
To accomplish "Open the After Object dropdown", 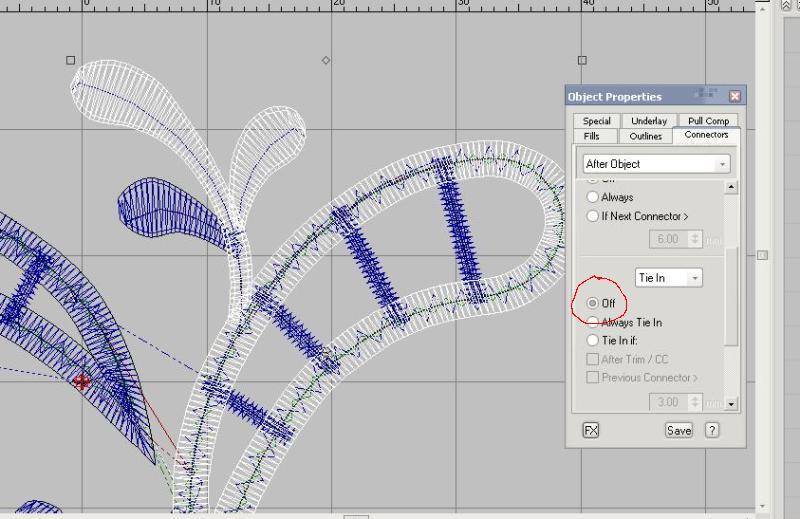I will coord(656,164).
